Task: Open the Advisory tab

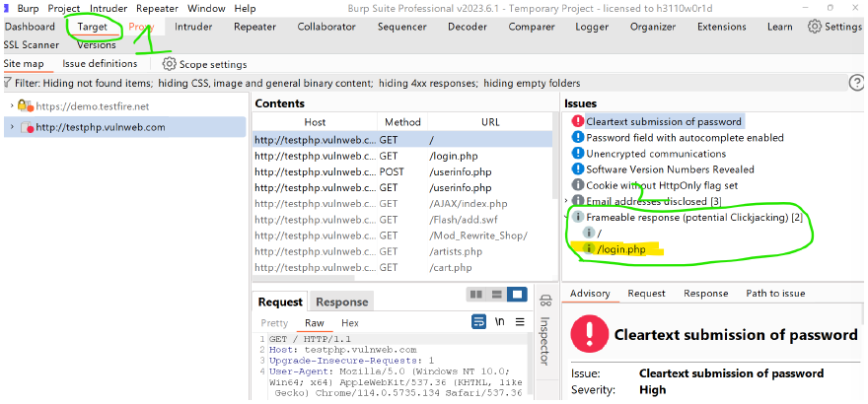Action: click(590, 294)
